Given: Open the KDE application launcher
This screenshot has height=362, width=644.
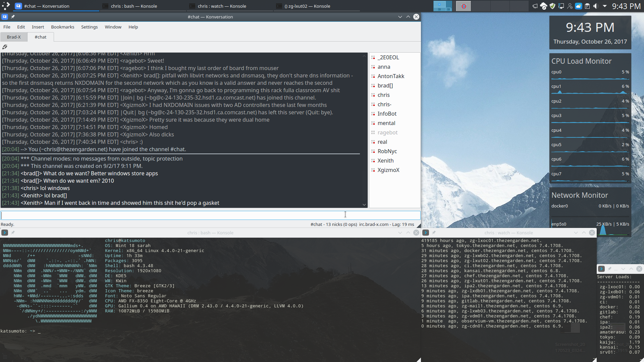Looking at the screenshot, I should click(6, 6).
